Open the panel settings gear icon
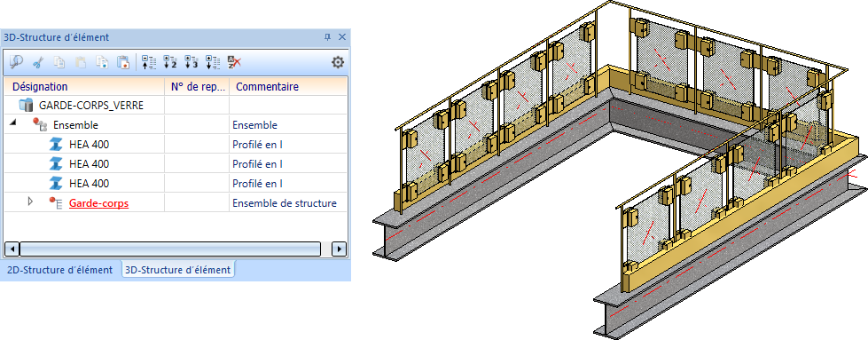The width and height of the screenshot is (868, 340). [x=337, y=62]
